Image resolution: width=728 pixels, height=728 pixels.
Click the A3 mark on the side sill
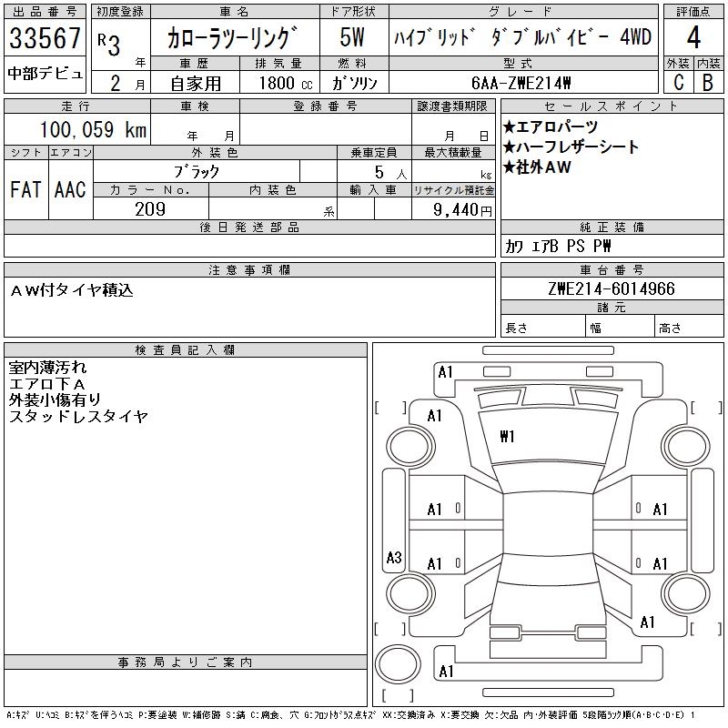click(x=394, y=557)
